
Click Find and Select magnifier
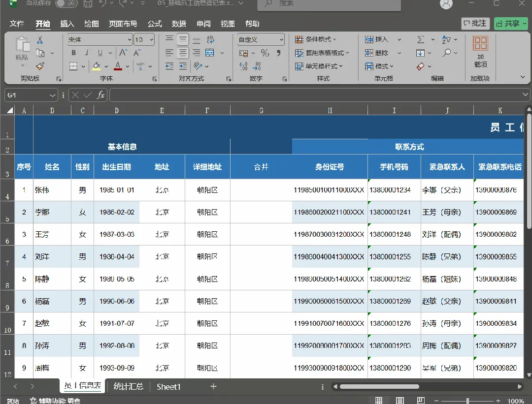click(x=447, y=53)
